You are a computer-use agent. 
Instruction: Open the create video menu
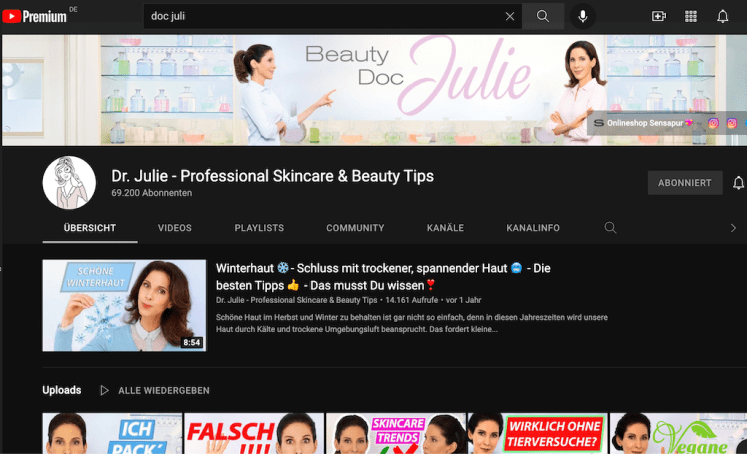[658, 16]
